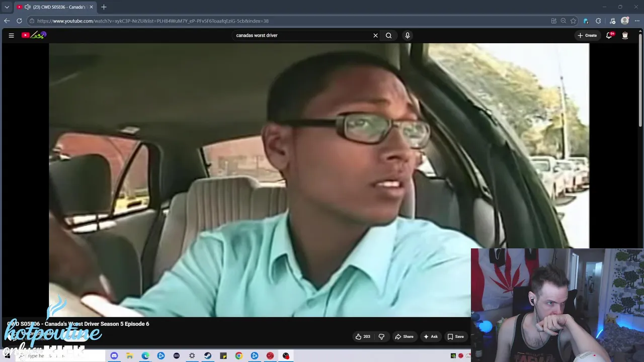The image size is (644, 362).
Task: Open the Ask AI button
Action: click(431, 336)
